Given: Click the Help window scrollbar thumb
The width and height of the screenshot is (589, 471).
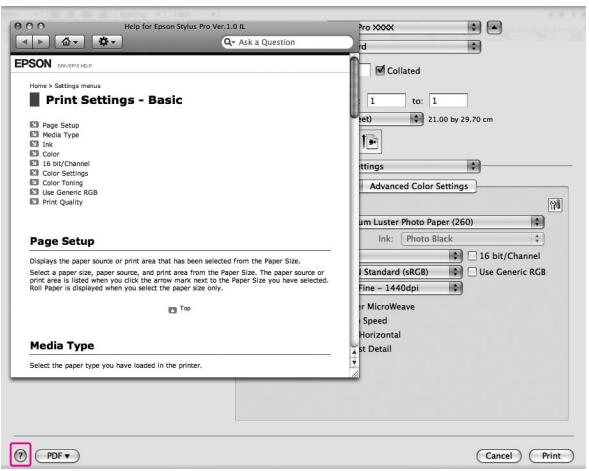Looking at the screenshot, I should point(354,87).
